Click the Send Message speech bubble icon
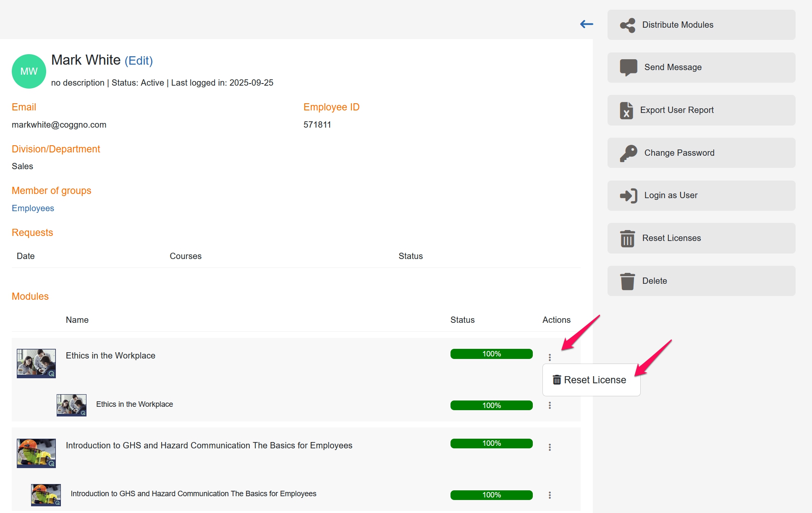Screen dimensions: 812x513 click(629, 68)
